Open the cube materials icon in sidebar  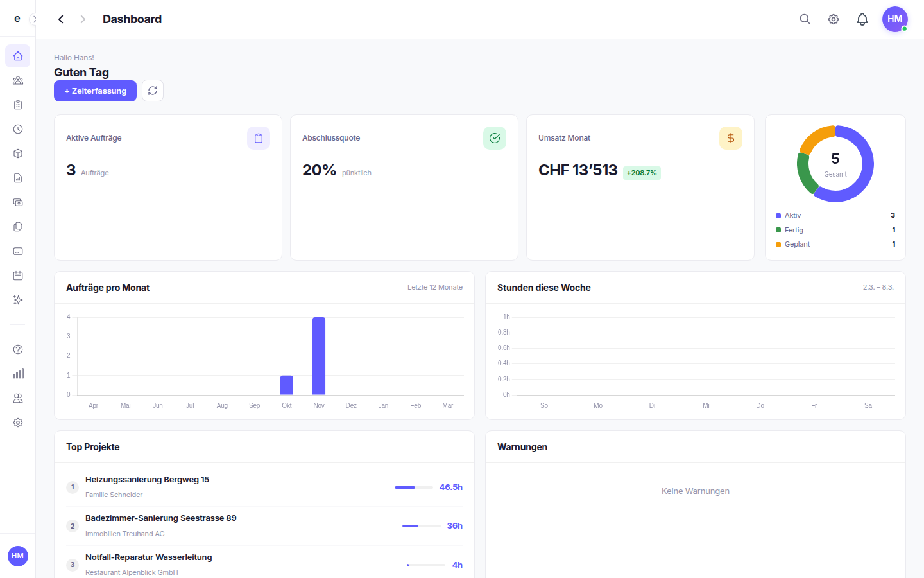click(18, 153)
